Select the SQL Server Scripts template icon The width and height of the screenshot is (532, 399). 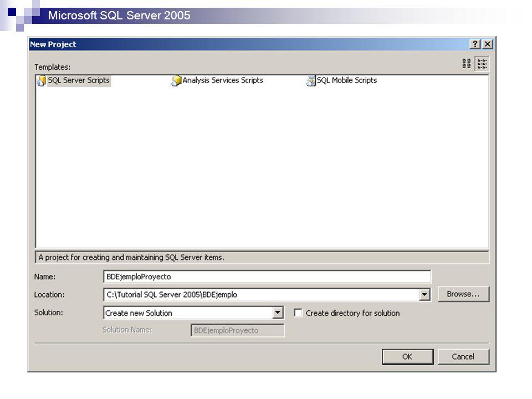(x=41, y=81)
